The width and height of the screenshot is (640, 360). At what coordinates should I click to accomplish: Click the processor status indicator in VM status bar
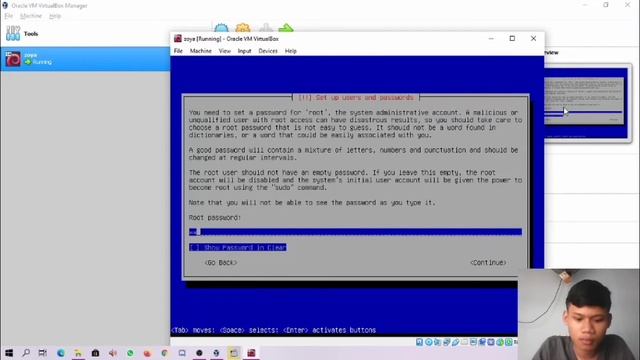(491, 342)
